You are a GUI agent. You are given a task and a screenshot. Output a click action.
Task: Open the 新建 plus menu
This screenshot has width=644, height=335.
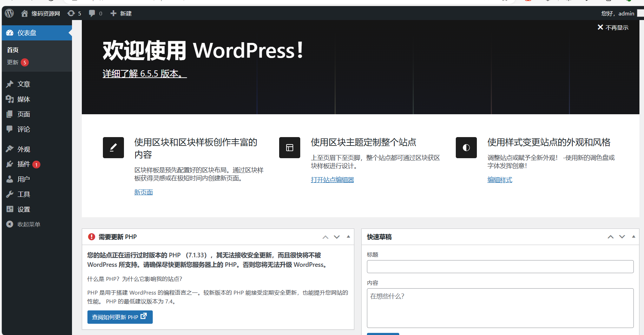pos(121,13)
